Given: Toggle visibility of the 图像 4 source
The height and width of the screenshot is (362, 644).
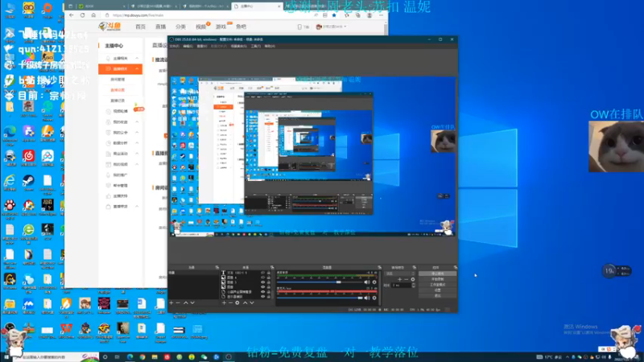Looking at the screenshot, I should coord(263,278).
